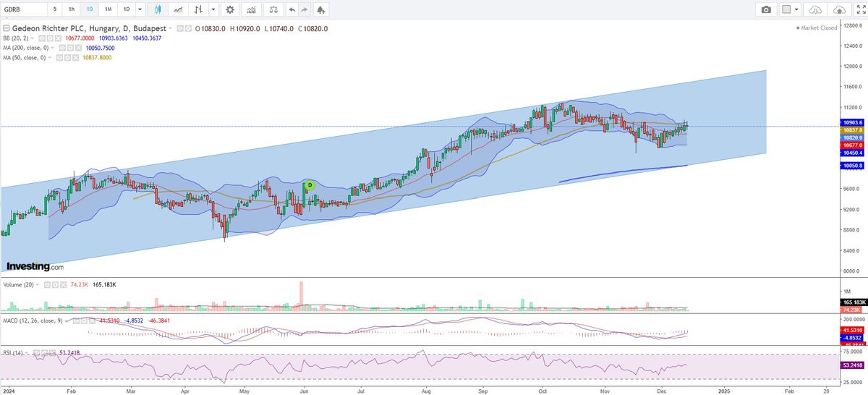The height and width of the screenshot is (395, 868).
Task: Remove the RSI (14) indicator
Action: pyautogui.click(x=52, y=353)
